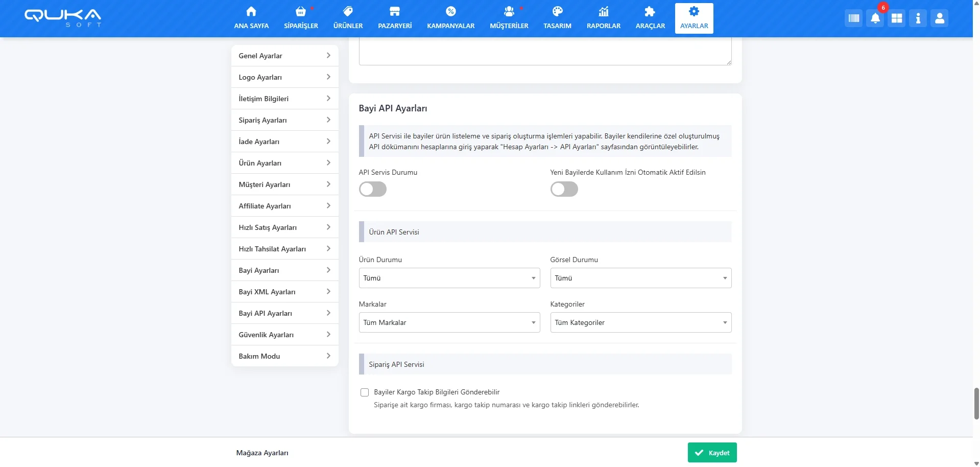Click the grid layout icon in header
980x467 pixels.
click(x=896, y=19)
